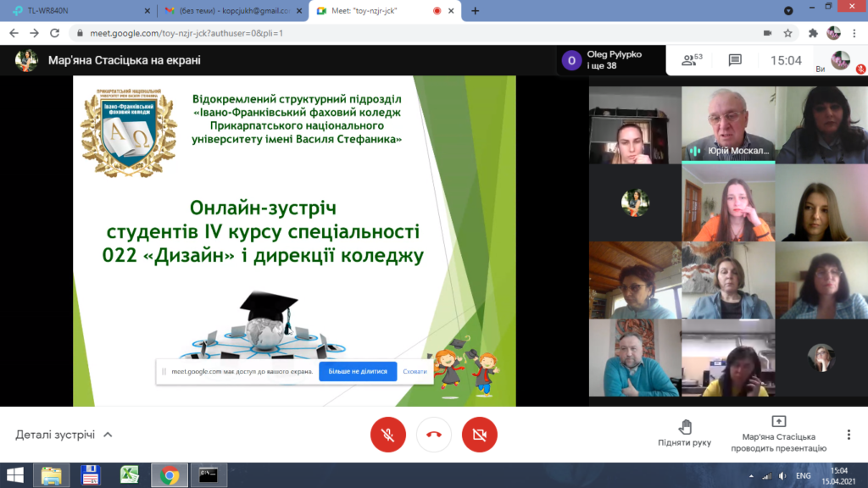Bookmark this page with the star icon
The image size is (868, 488).
[787, 33]
